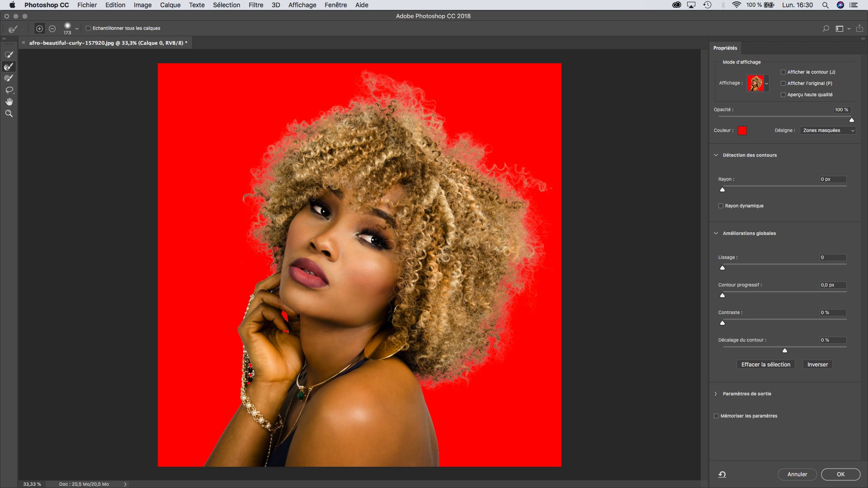Open the Sélection menu
The image size is (868, 488).
(x=226, y=5)
